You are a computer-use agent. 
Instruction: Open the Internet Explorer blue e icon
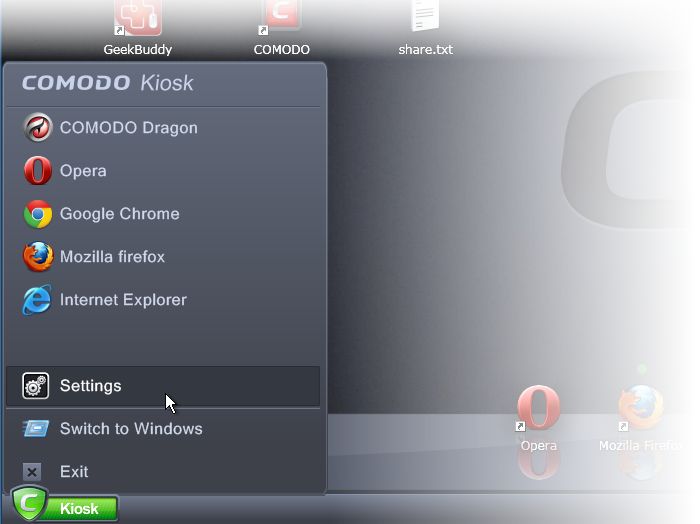[x=37, y=299]
